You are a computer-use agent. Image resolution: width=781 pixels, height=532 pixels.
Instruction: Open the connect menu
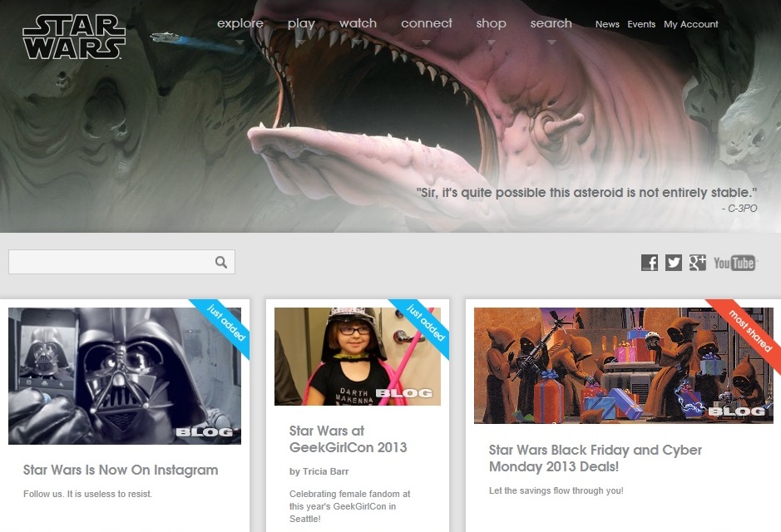pyautogui.click(x=427, y=23)
